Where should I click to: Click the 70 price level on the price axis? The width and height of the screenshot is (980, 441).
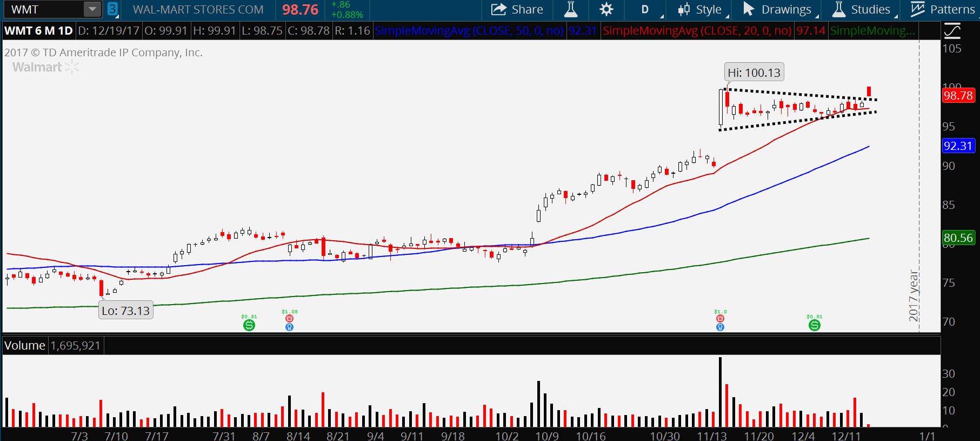[949, 322]
